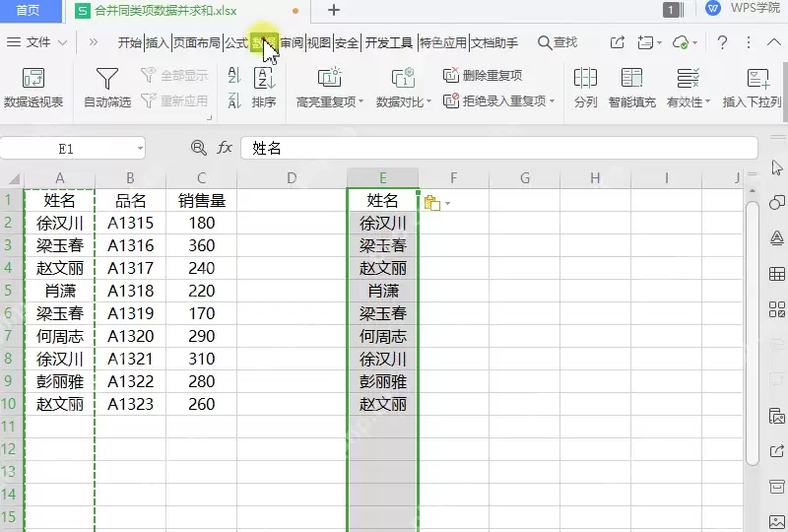Open the PivotTable (数据透视表) tool

click(33, 88)
